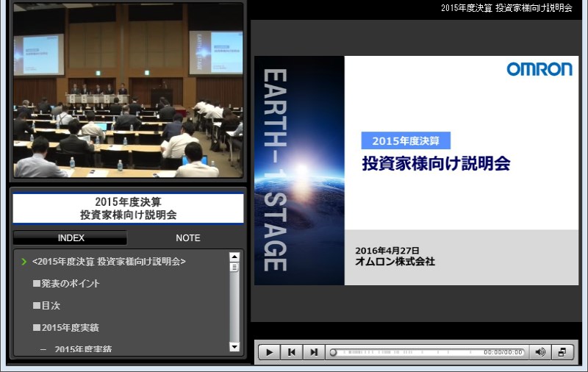Click the seek bar handle

[x=333, y=352]
